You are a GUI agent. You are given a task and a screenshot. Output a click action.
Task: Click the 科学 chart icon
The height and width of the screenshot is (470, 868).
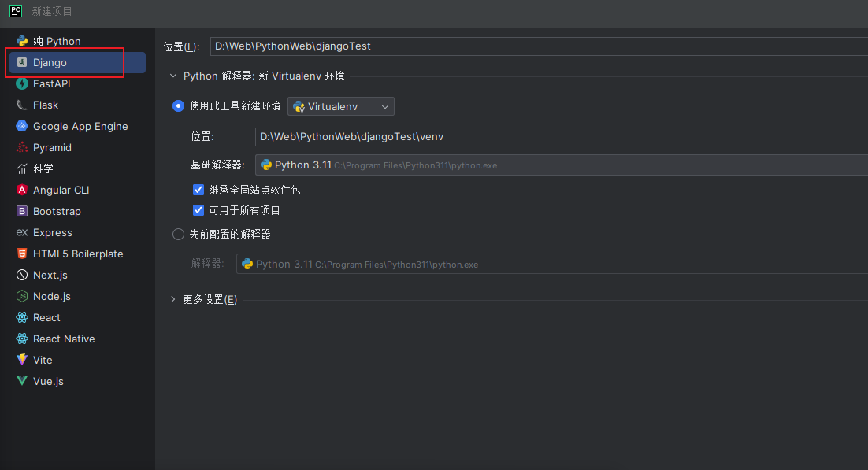coord(22,168)
